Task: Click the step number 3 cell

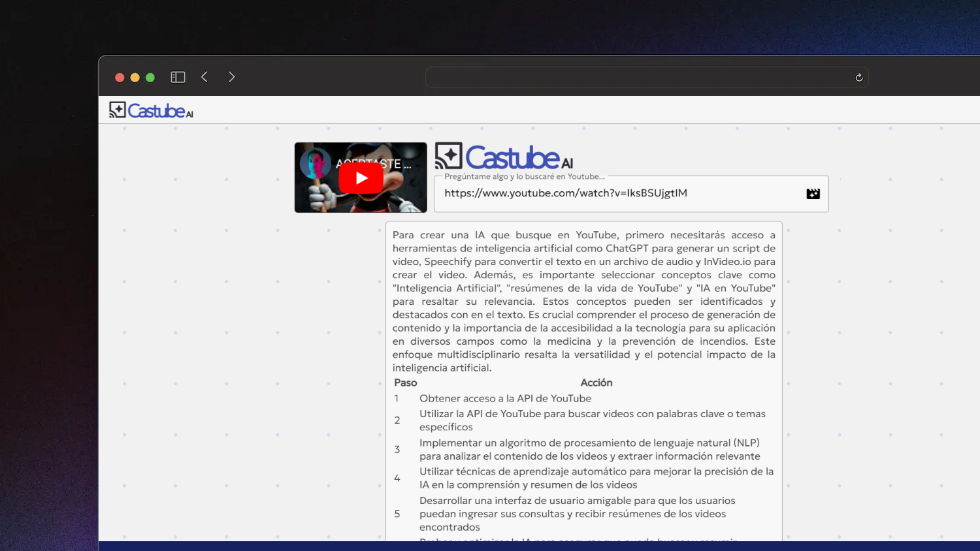Action: [397, 449]
